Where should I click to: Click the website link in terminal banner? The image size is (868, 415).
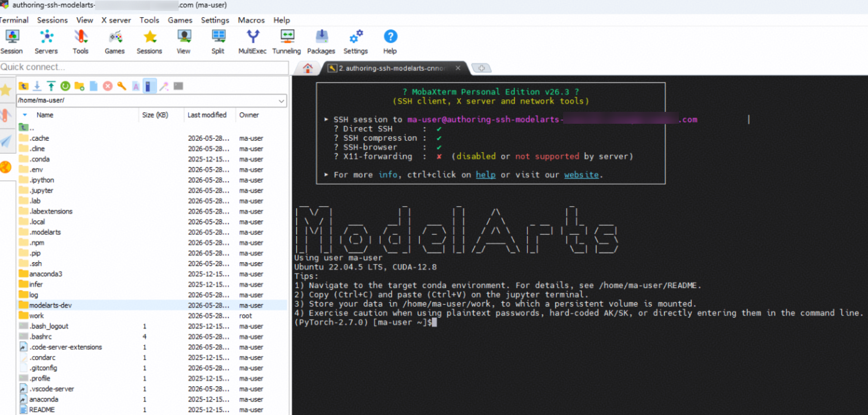[x=581, y=175]
